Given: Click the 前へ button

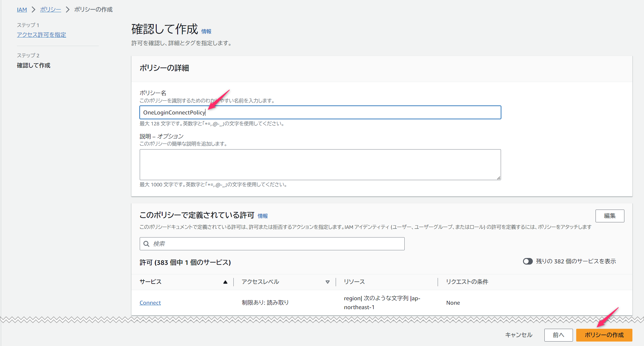Looking at the screenshot, I should point(558,335).
